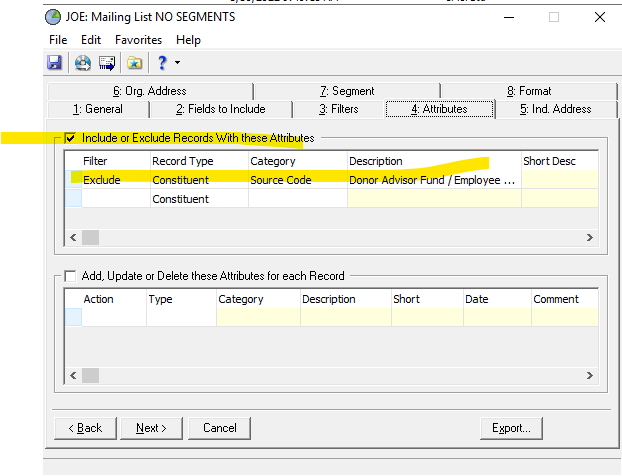Viewport: 622px width, 476px height.
Task: Click the Action column header
Action: click(x=114, y=299)
